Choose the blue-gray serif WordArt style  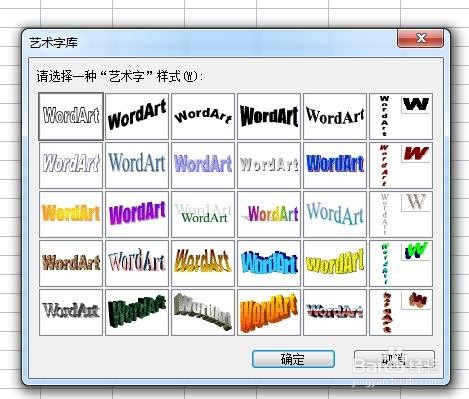[137, 165]
